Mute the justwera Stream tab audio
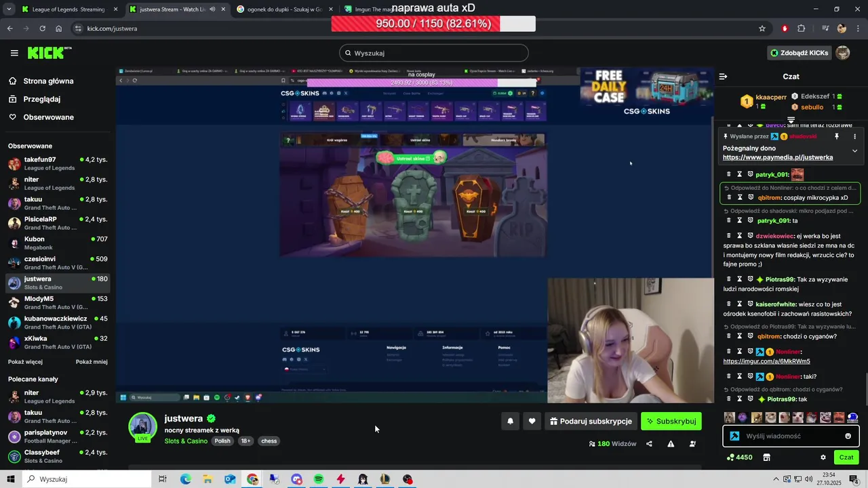Viewport: 868px width, 488px height. (x=212, y=9)
